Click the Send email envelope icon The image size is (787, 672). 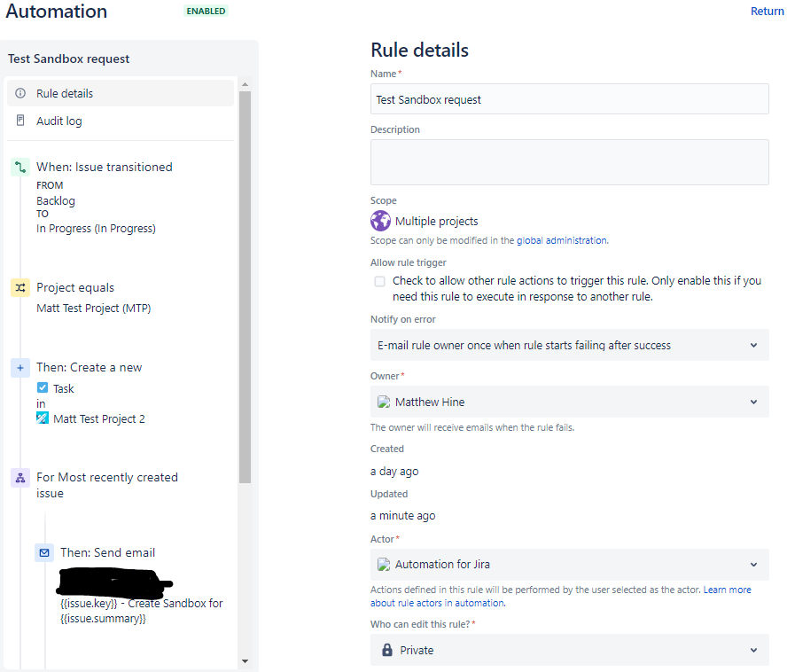tap(44, 553)
